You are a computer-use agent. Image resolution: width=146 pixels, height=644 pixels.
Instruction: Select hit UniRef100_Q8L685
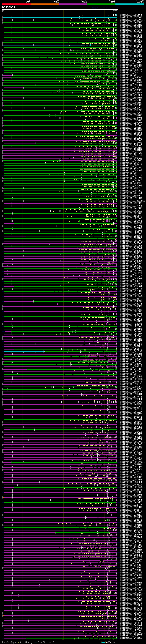[x=131, y=311]
